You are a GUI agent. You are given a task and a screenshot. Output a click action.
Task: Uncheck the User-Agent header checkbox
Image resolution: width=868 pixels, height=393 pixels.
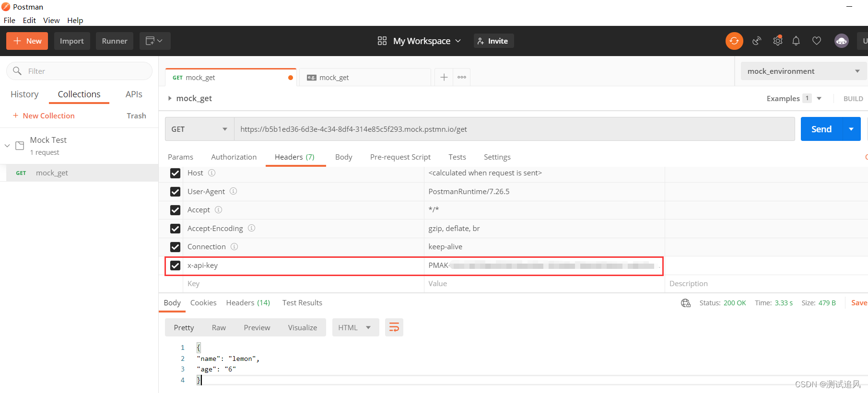coord(175,192)
